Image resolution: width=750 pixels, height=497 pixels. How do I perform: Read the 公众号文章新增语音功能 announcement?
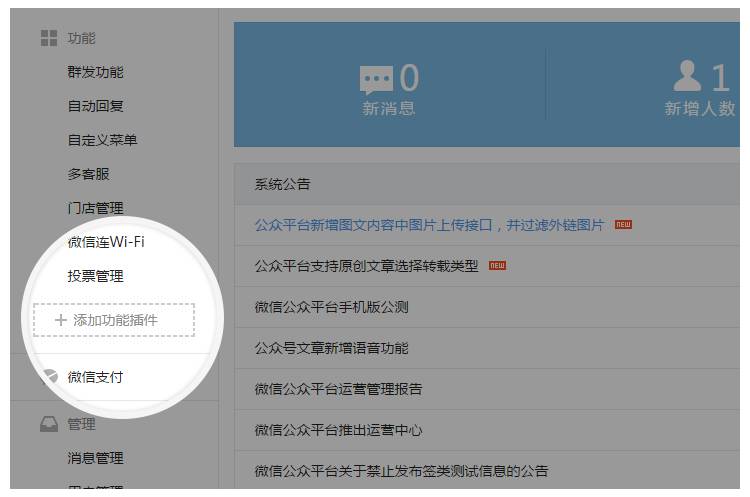point(331,348)
